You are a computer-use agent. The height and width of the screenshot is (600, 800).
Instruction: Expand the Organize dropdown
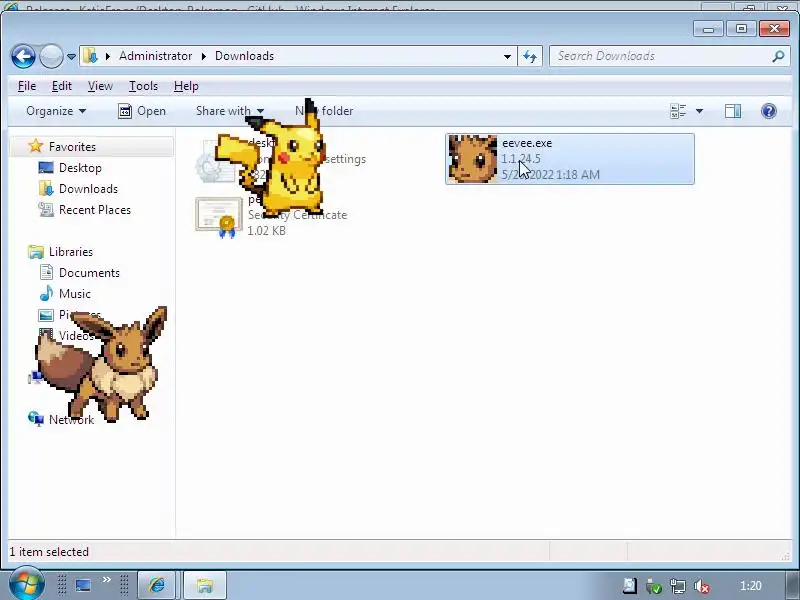tap(56, 111)
